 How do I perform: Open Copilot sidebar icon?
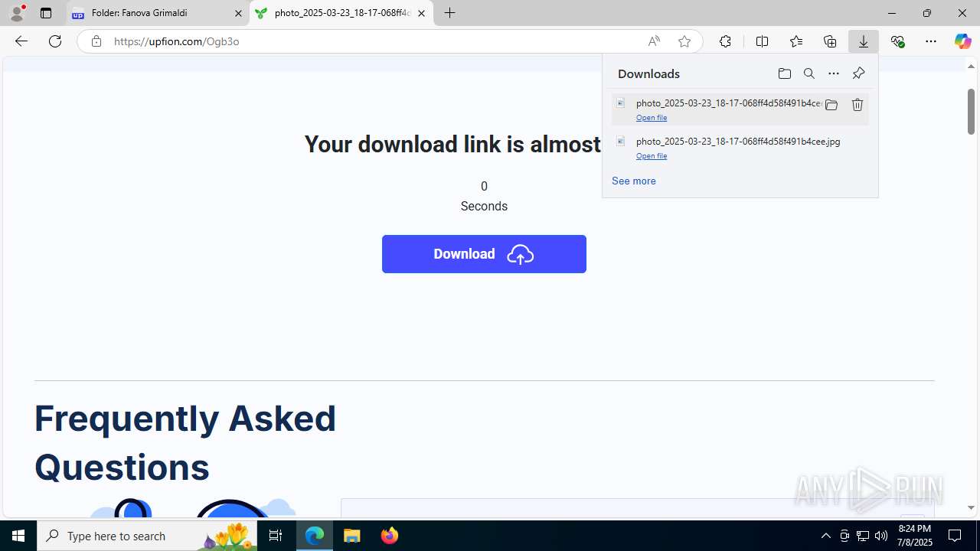coord(963,41)
